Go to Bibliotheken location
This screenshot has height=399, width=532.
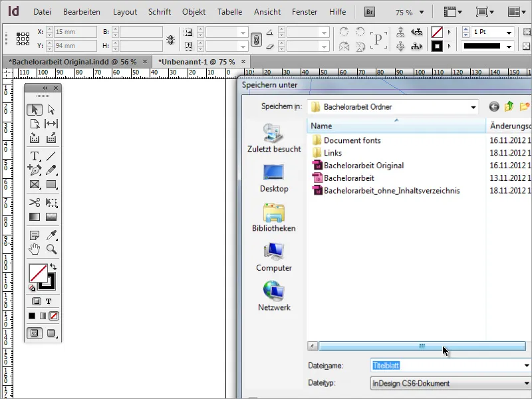[274, 218]
